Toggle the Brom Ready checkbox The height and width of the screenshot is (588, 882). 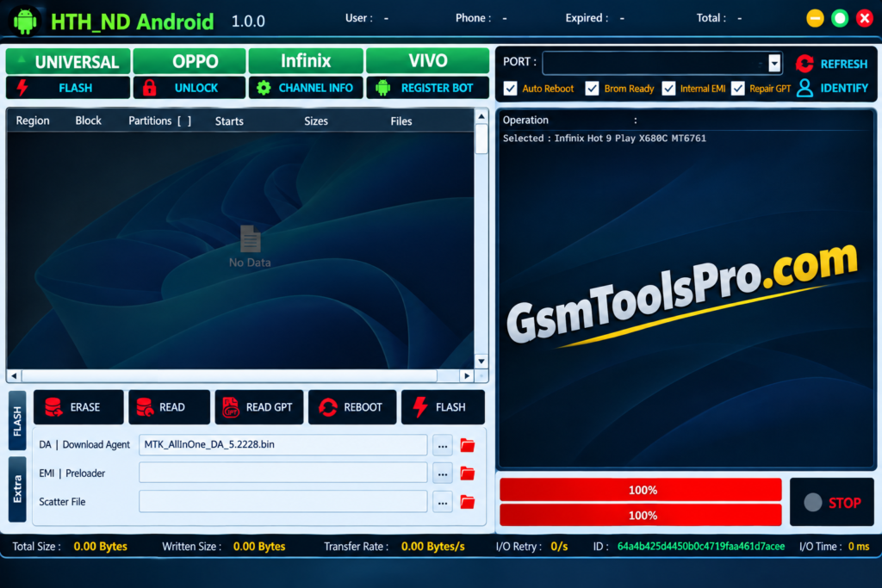pyautogui.click(x=592, y=89)
